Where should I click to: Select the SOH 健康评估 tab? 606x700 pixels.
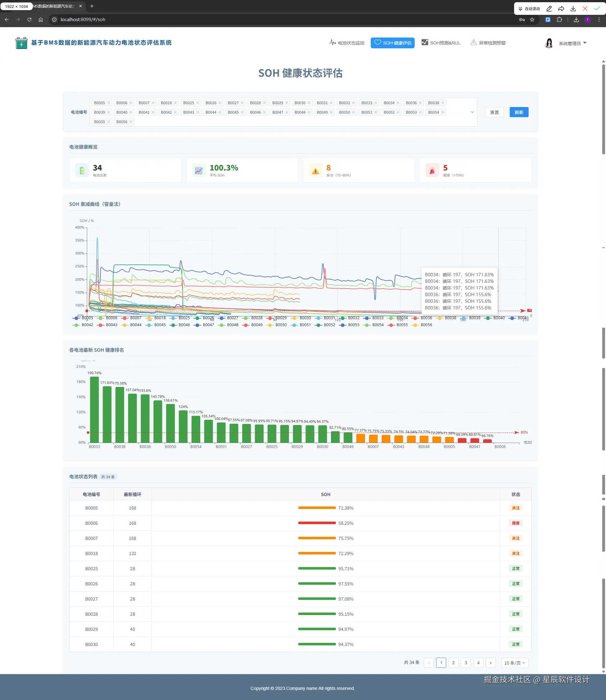pyautogui.click(x=392, y=43)
